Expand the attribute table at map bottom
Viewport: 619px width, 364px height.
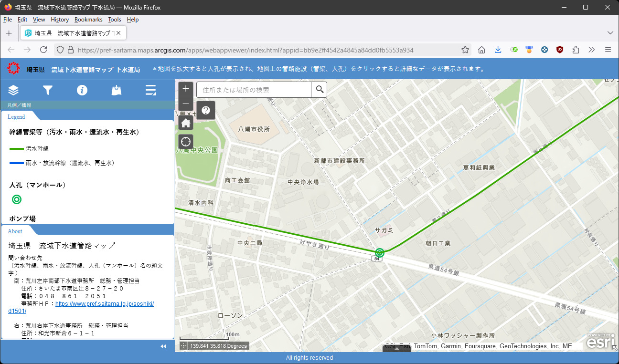(x=396, y=349)
